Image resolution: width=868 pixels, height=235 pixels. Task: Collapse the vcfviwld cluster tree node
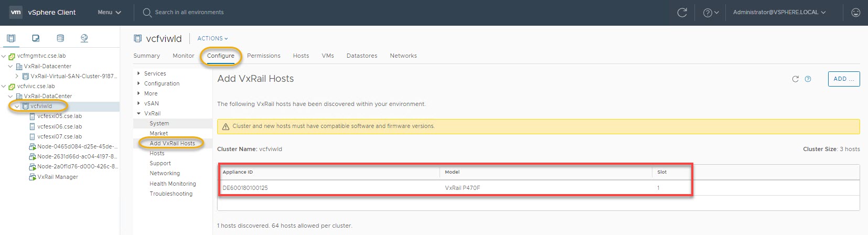coord(17,106)
